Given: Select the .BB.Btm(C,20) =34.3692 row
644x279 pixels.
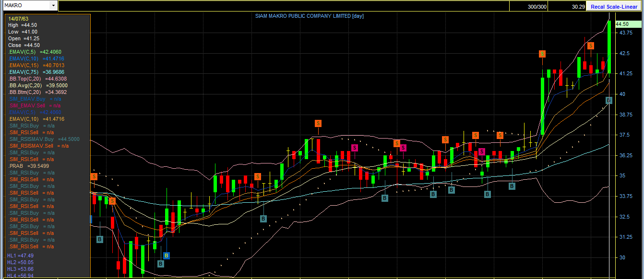Looking at the screenshot, I should click(37, 92).
